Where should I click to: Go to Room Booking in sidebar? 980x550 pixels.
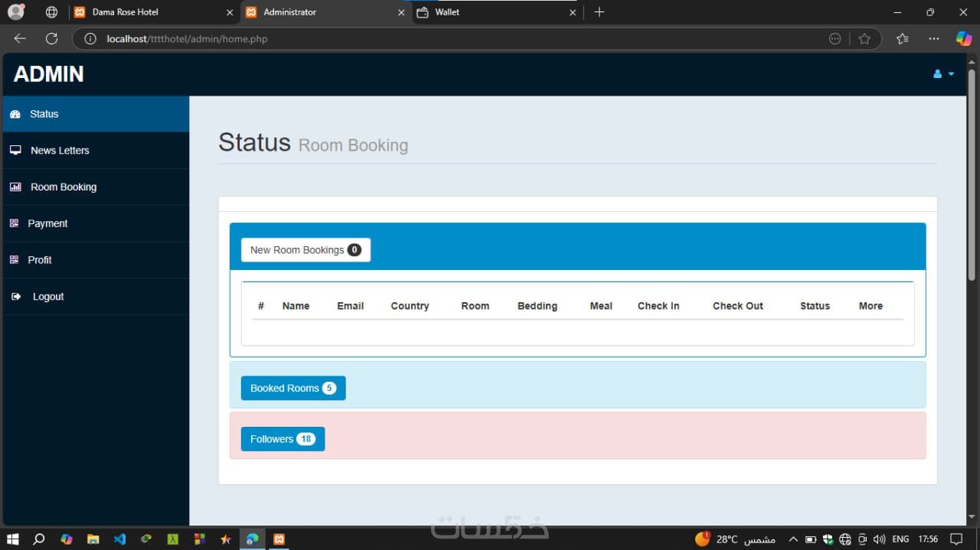96,187
